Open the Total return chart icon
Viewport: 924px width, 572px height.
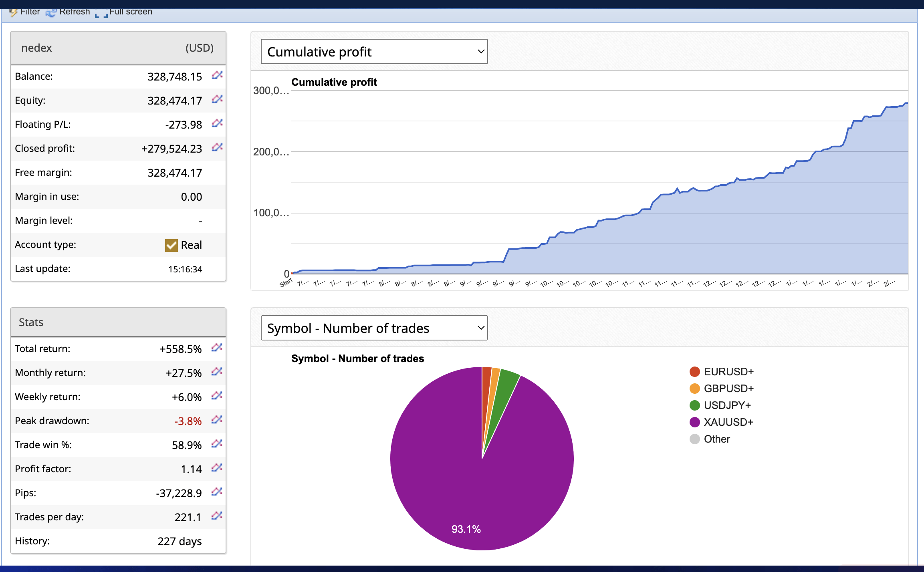click(216, 348)
